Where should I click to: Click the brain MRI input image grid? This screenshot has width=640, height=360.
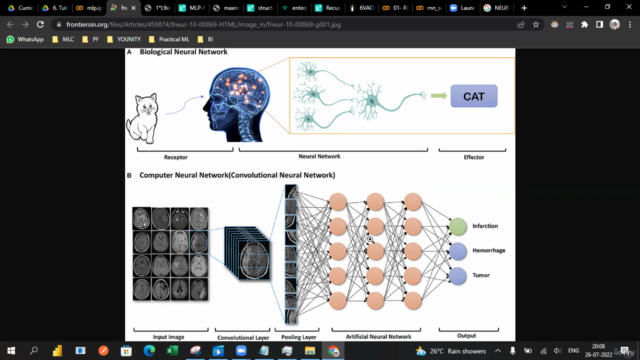point(170,254)
